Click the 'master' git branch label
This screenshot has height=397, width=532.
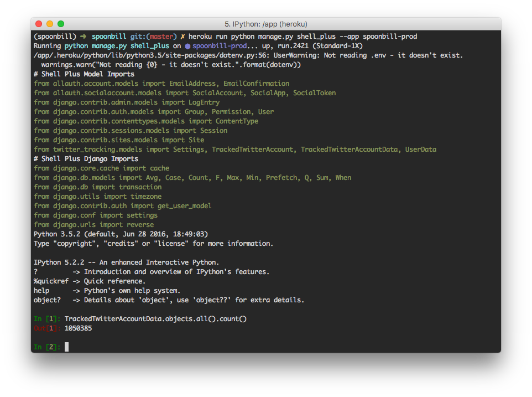(161, 37)
